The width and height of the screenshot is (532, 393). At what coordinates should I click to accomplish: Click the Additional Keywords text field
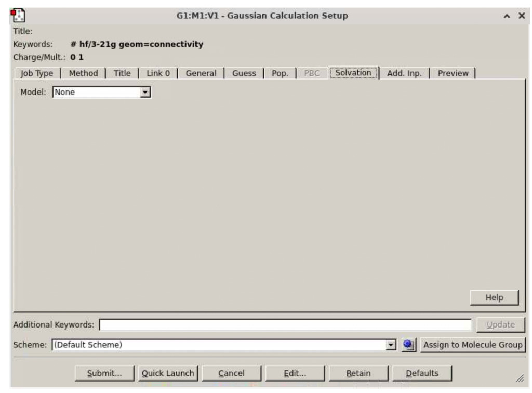[285, 325]
